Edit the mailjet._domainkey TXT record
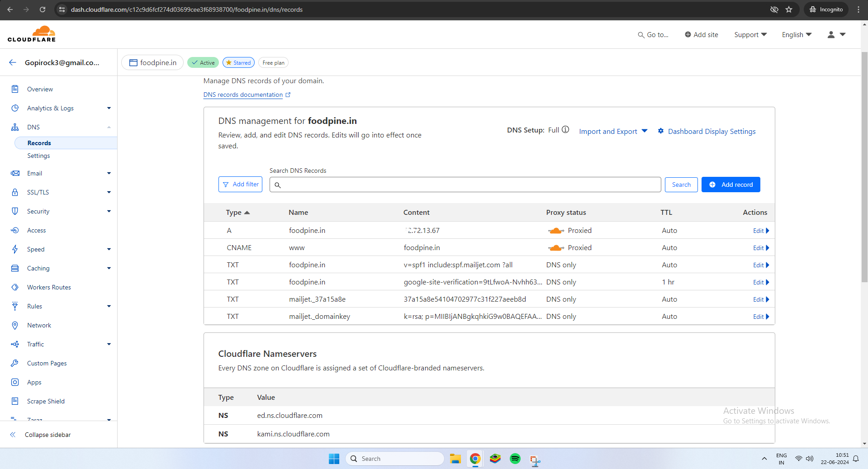Viewport: 868px width, 469px height. coord(761,317)
